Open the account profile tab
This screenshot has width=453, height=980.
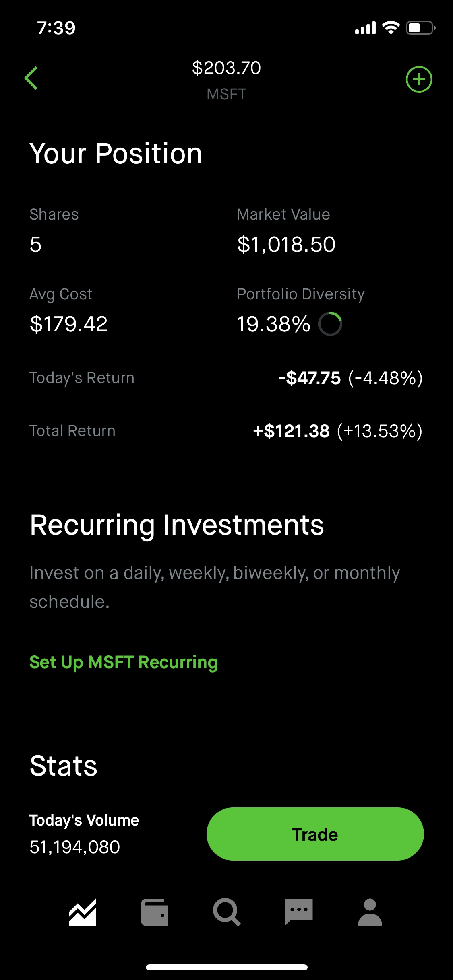coord(370,912)
